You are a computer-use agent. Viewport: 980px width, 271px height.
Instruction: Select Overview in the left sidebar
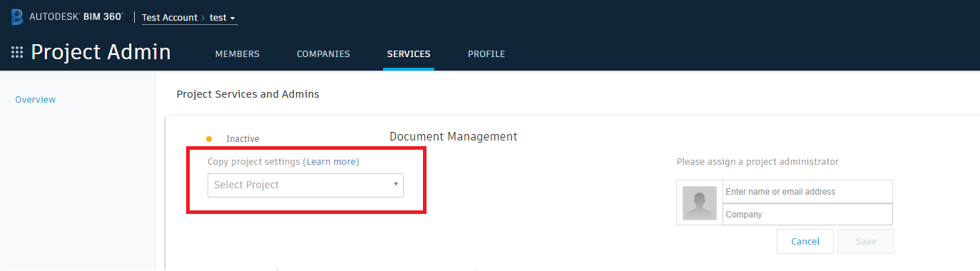pyautogui.click(x=36, y=100)
